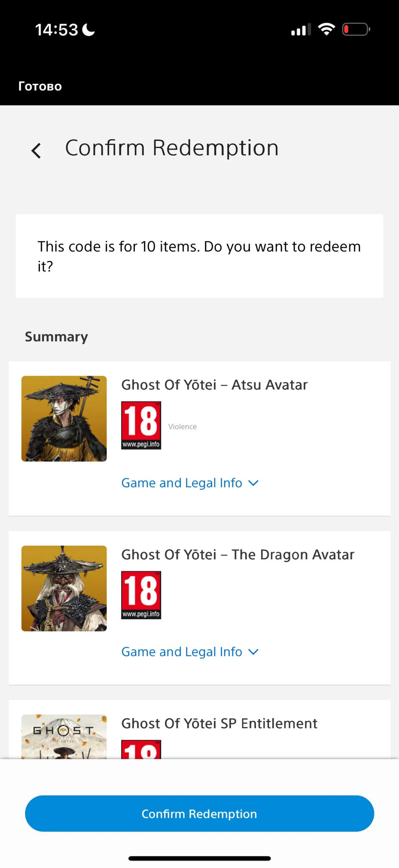Tap the battery icon in status bar

pyautogui.click(x=356, y=29)
